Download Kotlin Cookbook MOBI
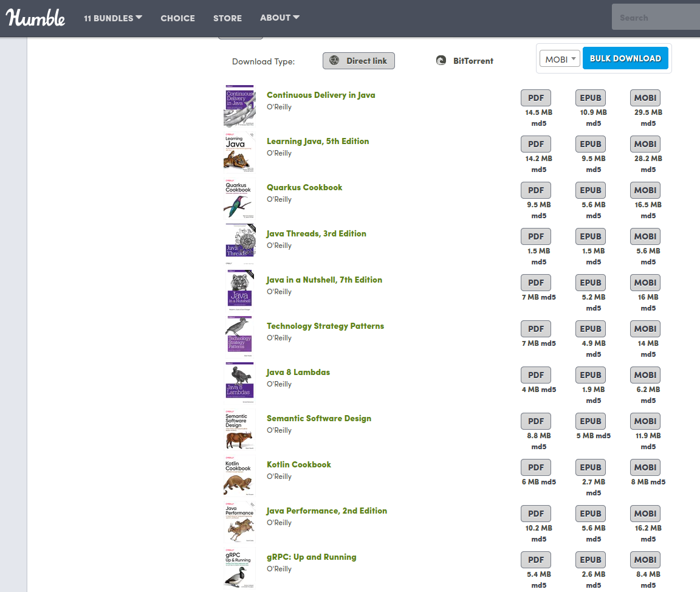700x592 pixels. (645, 467)
